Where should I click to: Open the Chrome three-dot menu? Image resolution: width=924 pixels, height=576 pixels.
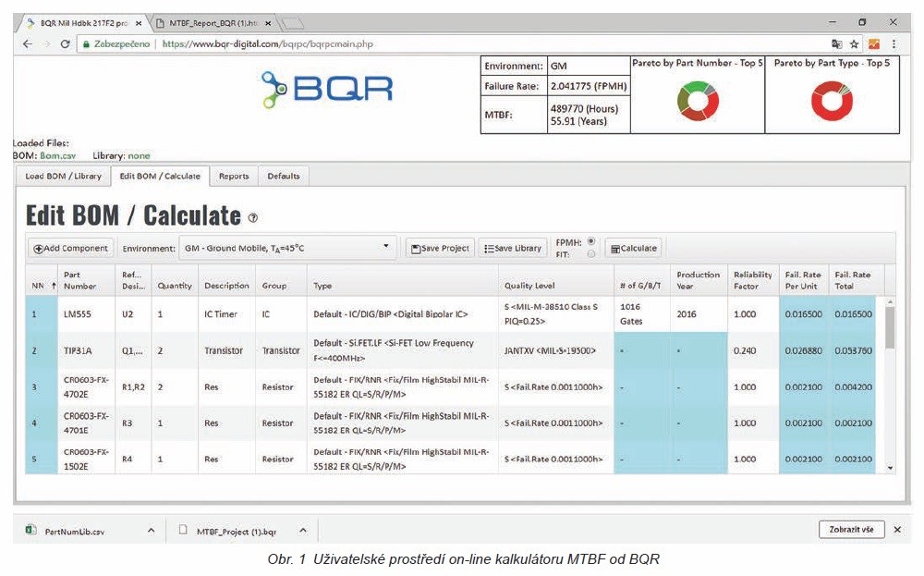coord(894,43)
